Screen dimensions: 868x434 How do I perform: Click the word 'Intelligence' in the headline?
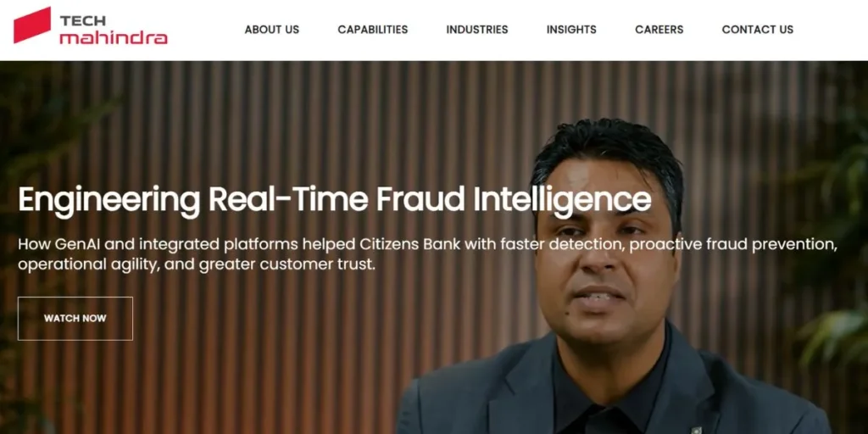(x=563, y=200)
